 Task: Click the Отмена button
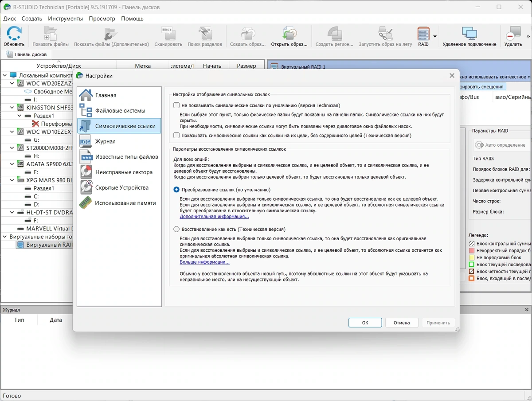coord(402,323)
